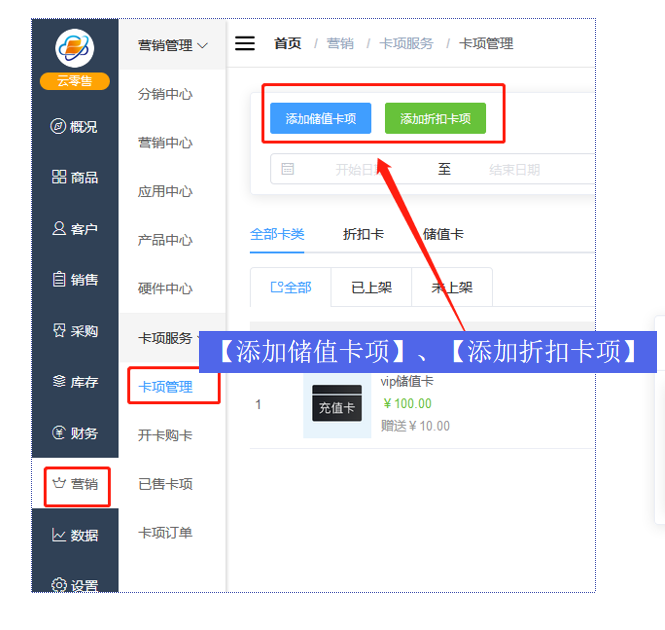The image size is (665, 630).
Task: Click the calendar icon in date range
Action: 288,169
